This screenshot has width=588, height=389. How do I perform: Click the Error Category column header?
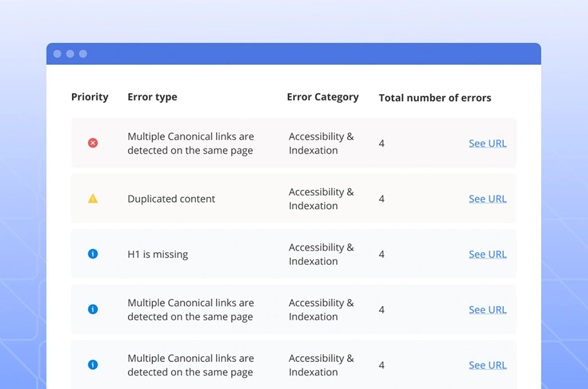tap(323, 96)
